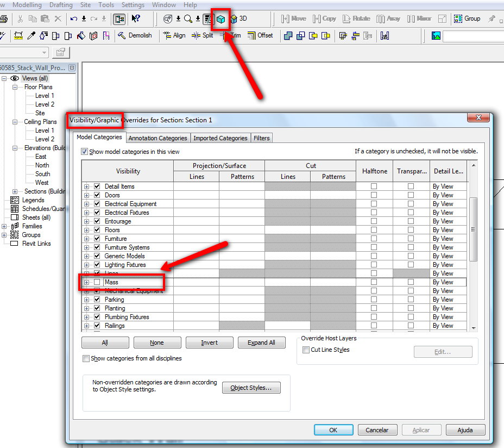The width and height of the screenshot is (504, 448).
Task: Select the Offset tool
Action: (260, 36)
